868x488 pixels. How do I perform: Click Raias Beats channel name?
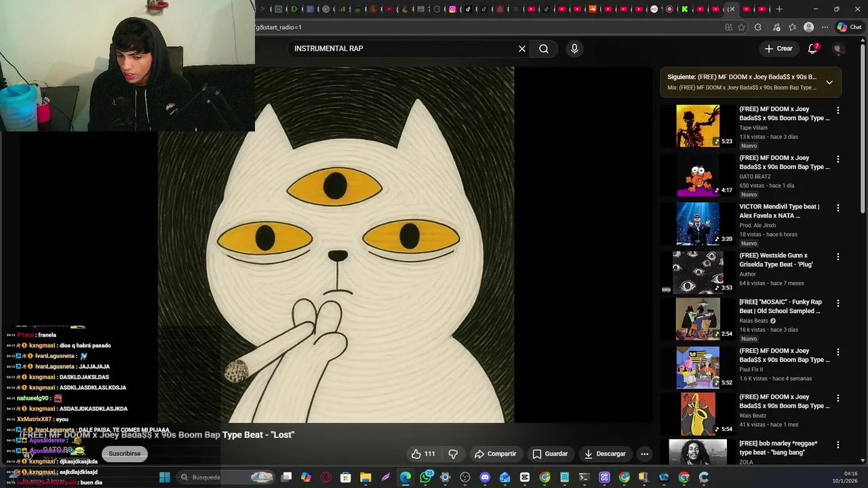(x=753, y=321)
